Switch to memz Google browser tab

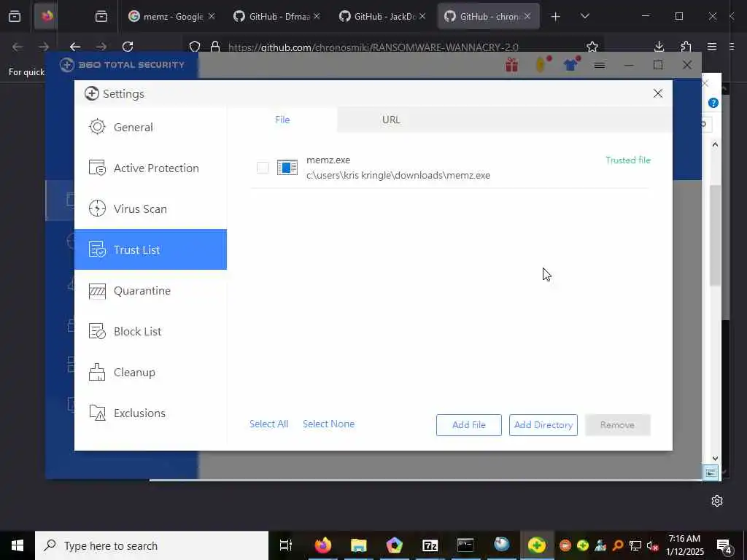[x=171, y=17]
